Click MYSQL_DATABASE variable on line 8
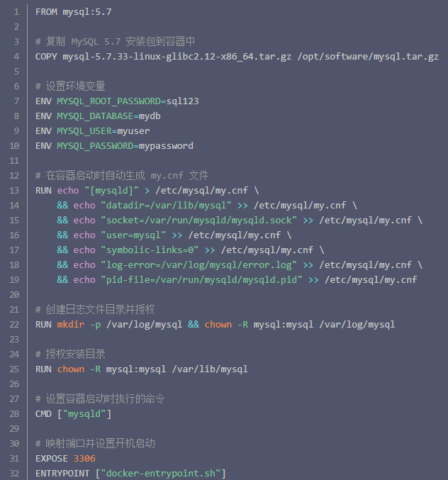Screen dimensions: 448x480 95,116
